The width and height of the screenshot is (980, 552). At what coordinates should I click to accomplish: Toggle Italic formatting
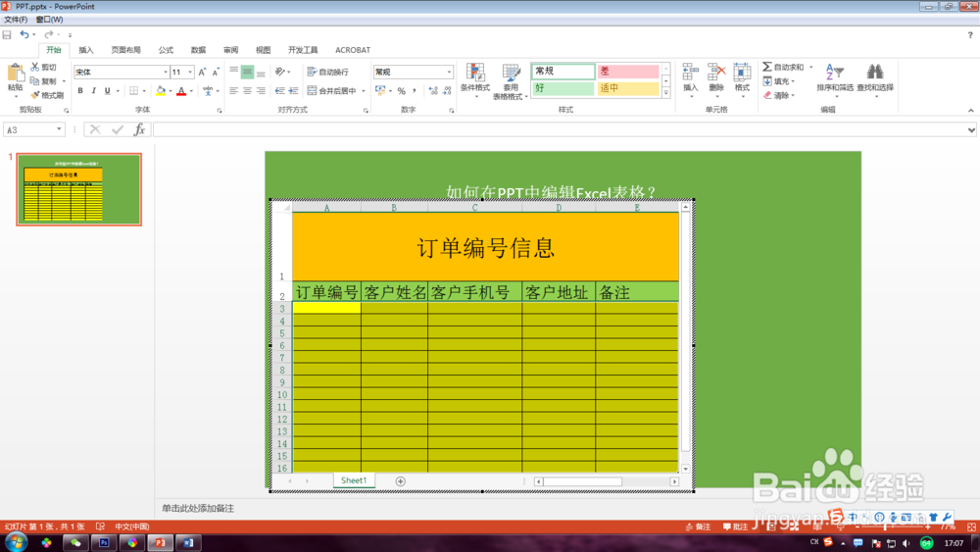point(94,90)
